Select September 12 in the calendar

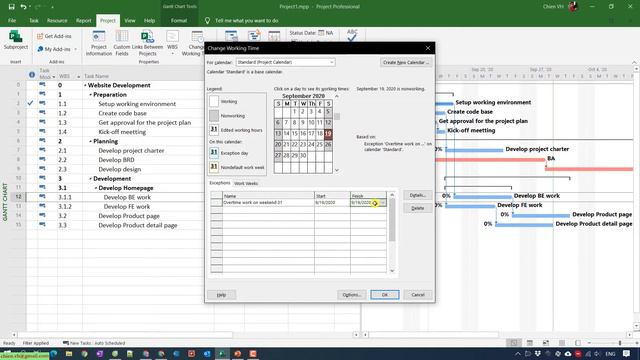click(328, 122)
